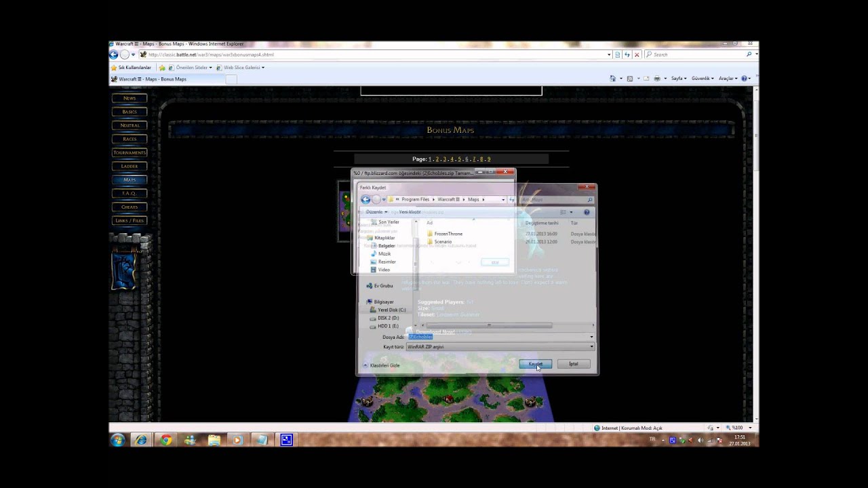Select DISK 2 (D:) in navigation pane

(384, 318)
